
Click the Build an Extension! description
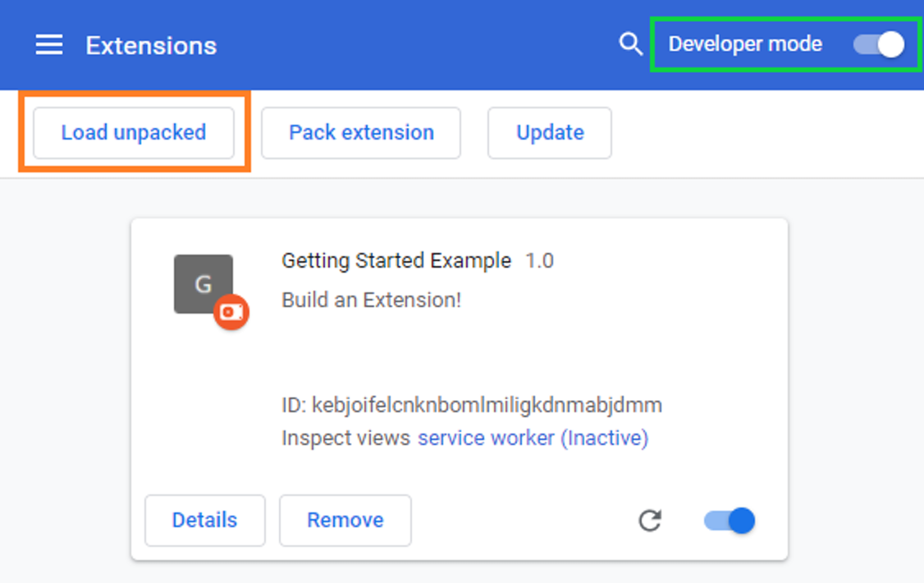pyautogui.click(x=371, y=300)
